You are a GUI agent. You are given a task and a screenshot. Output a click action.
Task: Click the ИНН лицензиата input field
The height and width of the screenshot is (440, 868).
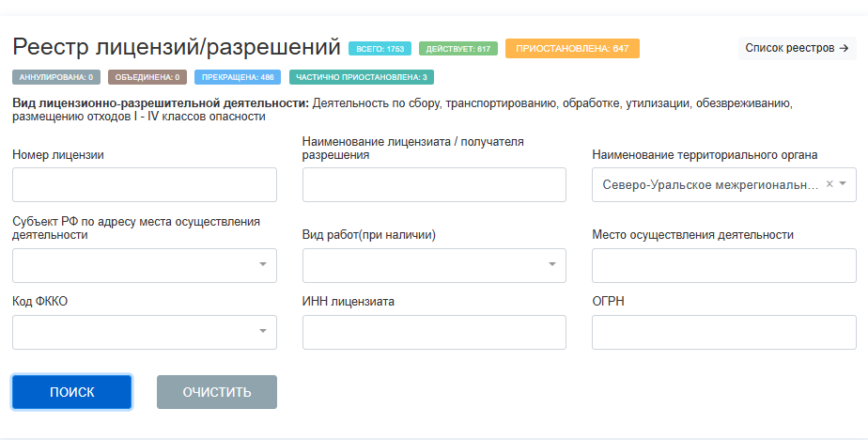(434, 332)
